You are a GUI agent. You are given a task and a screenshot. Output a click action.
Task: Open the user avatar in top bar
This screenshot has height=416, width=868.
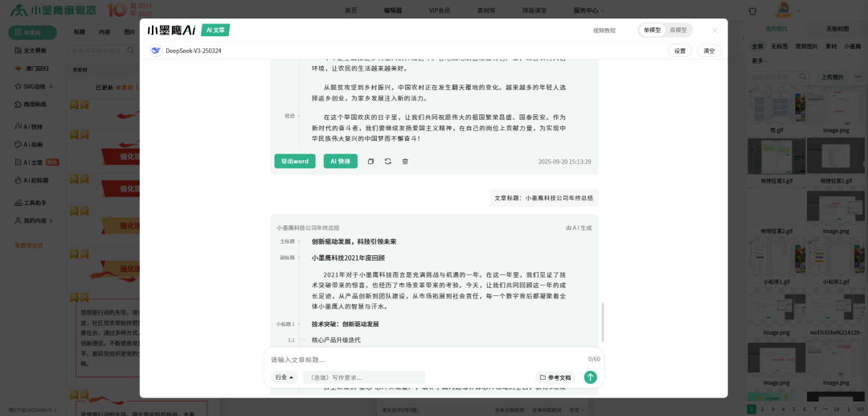pos(784,10)
